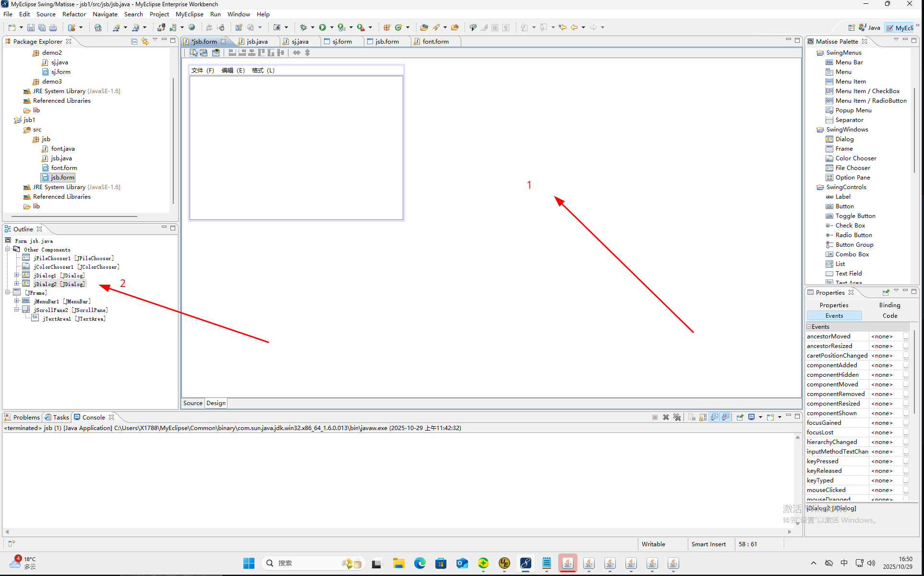Switch to the font.form editor tab

click(x=435, y=41)
